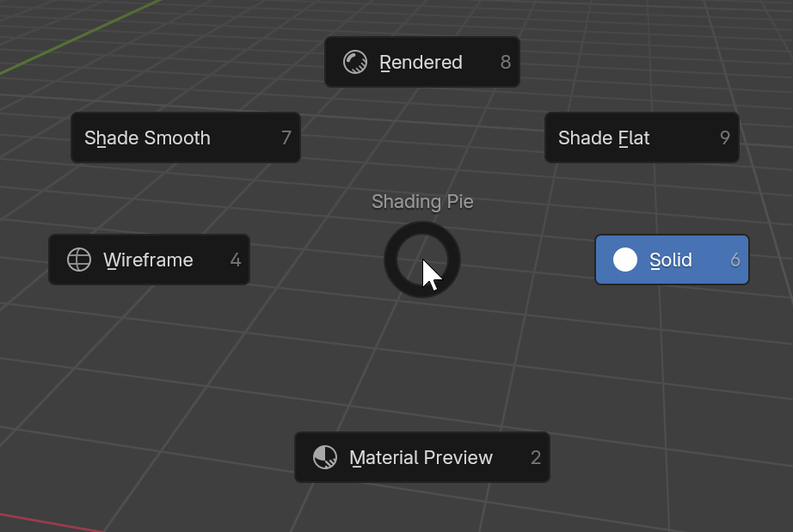Pick the highlighted Solid text label
The height and width of the screenshot is (532, 793).
coord(670,260)
